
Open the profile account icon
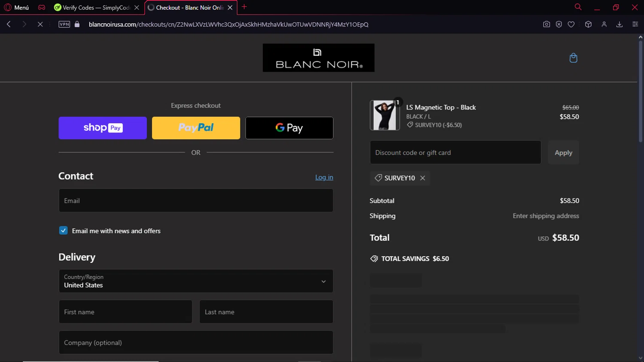(604, 24)
